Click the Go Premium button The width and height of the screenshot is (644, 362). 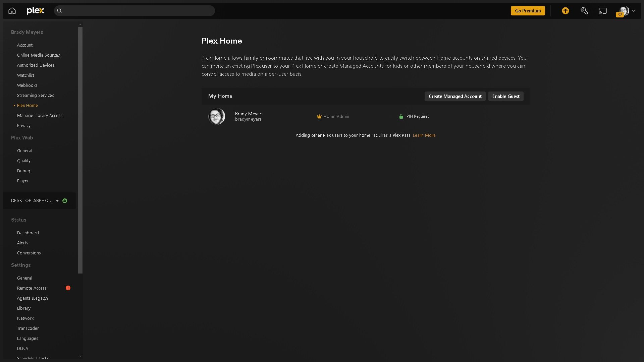[528, 11]
